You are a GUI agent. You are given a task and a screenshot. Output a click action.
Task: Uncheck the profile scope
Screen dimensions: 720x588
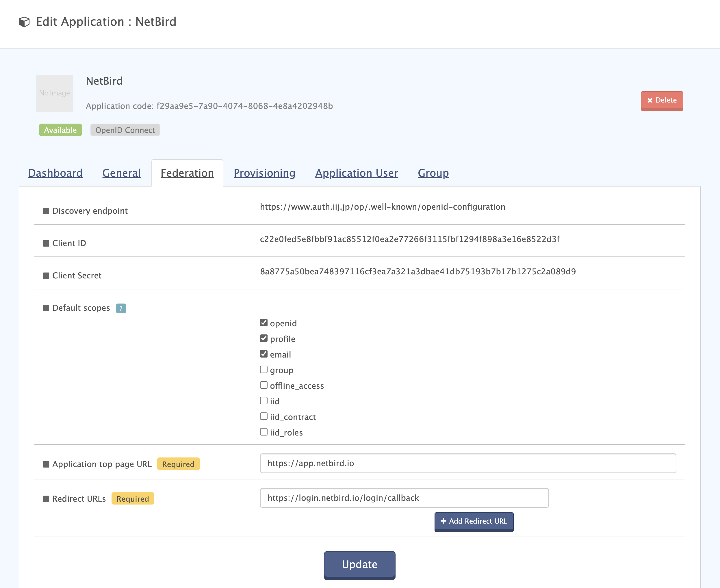263,338
